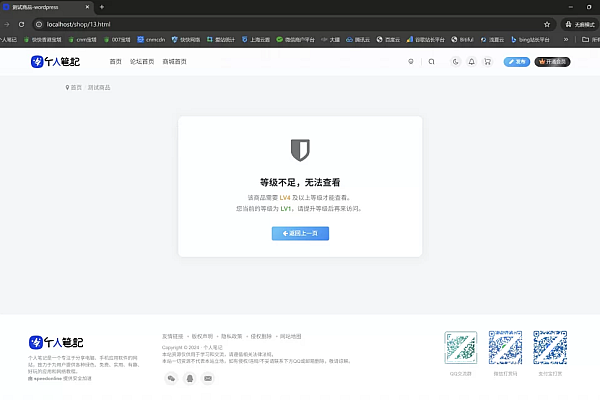Open the 商城首页 nav menu item
The width and height of the screenshot is (600, 400).
pos(174,62)
